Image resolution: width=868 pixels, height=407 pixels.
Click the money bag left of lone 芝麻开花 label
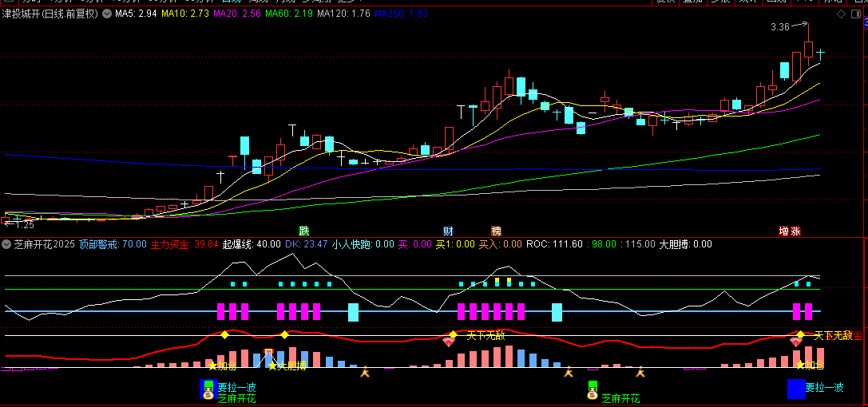point(593,393)
